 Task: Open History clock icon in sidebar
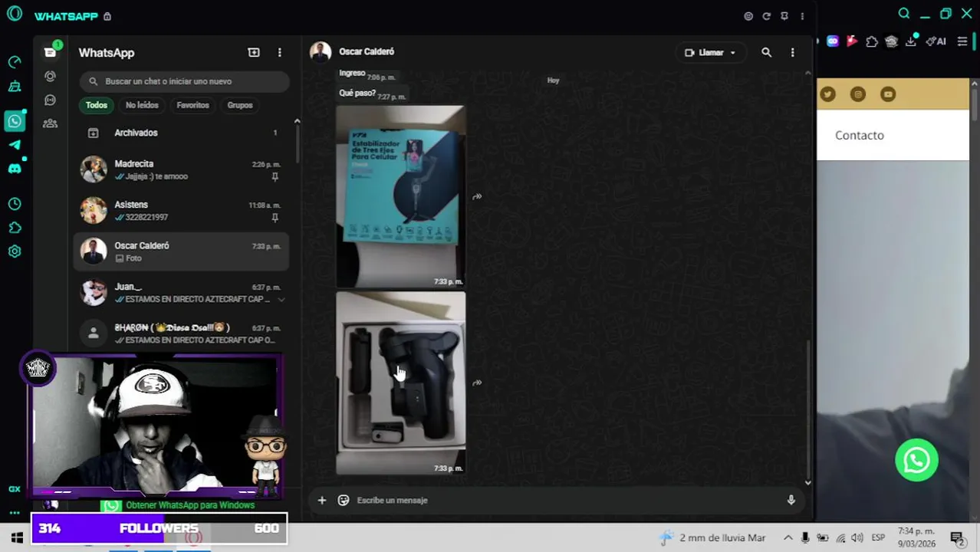tap(15, 204)
